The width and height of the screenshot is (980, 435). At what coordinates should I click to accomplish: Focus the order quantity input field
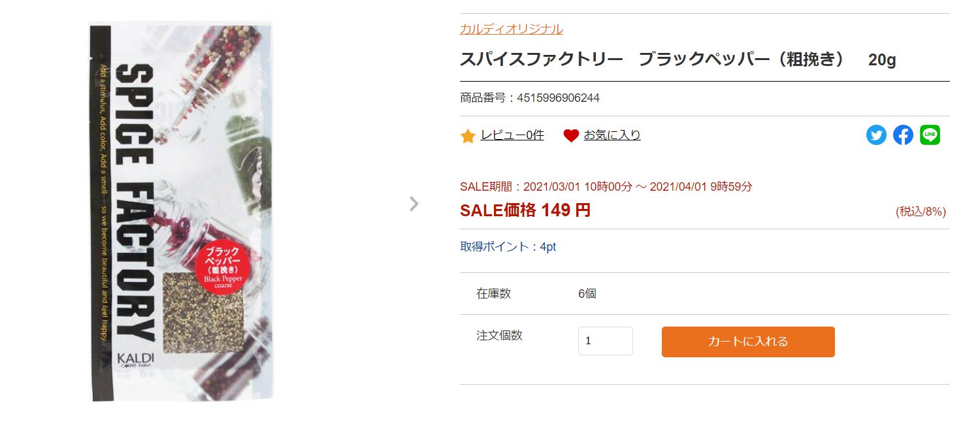pos(605,341)
